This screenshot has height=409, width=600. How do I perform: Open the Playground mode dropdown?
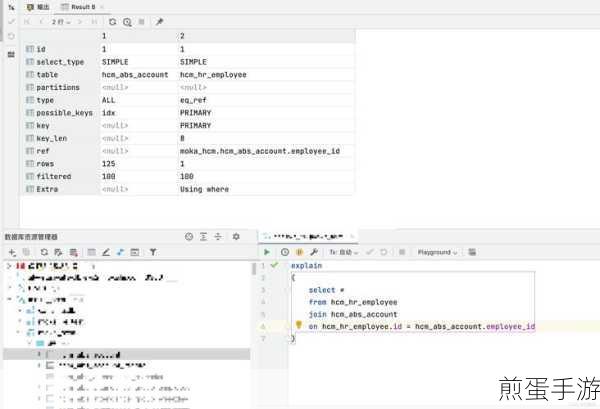(437, 252)
